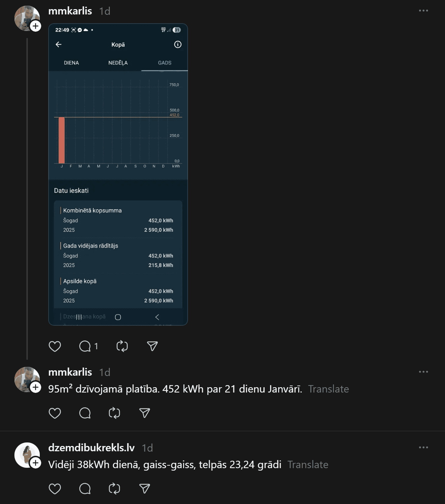
Task: Open more options for 95m² reply
Action: tap(423, 372)
